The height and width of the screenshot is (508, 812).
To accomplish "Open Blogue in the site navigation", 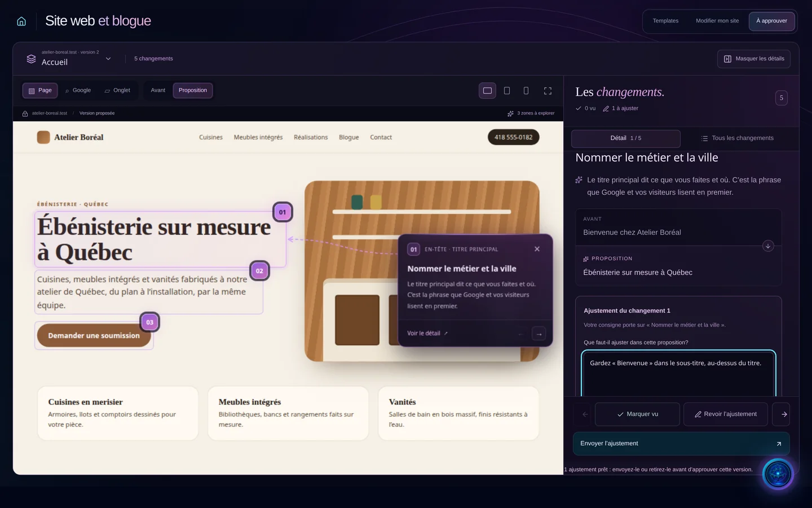I will point(348,137).
